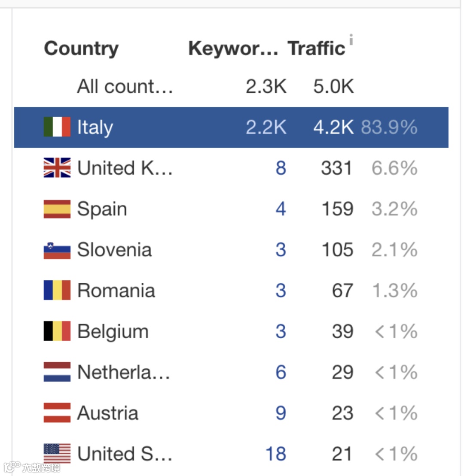Open Spain keywords count 4
This screenshot has width=464, height=476.
click(x=281, y=209)
